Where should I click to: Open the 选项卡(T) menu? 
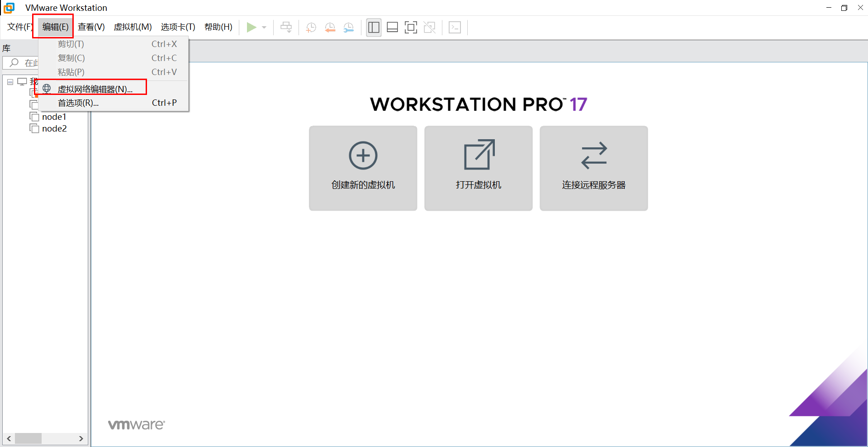click(178, 27)
